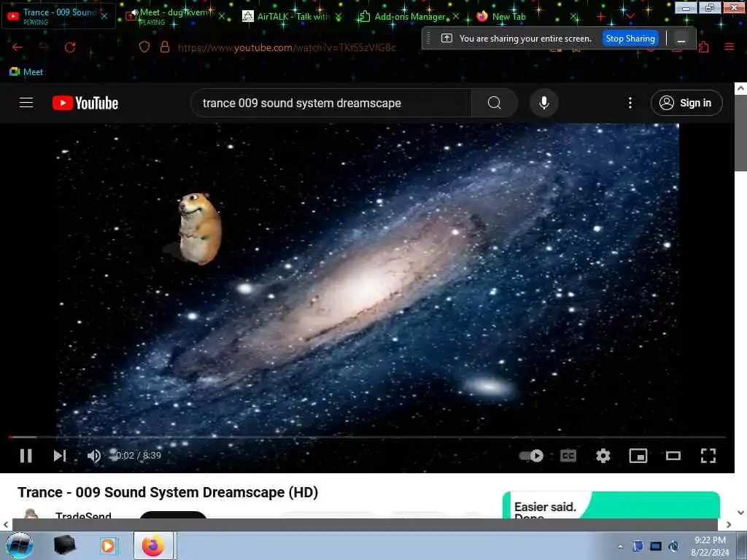
Task: Click the magnifier search button
Action: [495, 103]
